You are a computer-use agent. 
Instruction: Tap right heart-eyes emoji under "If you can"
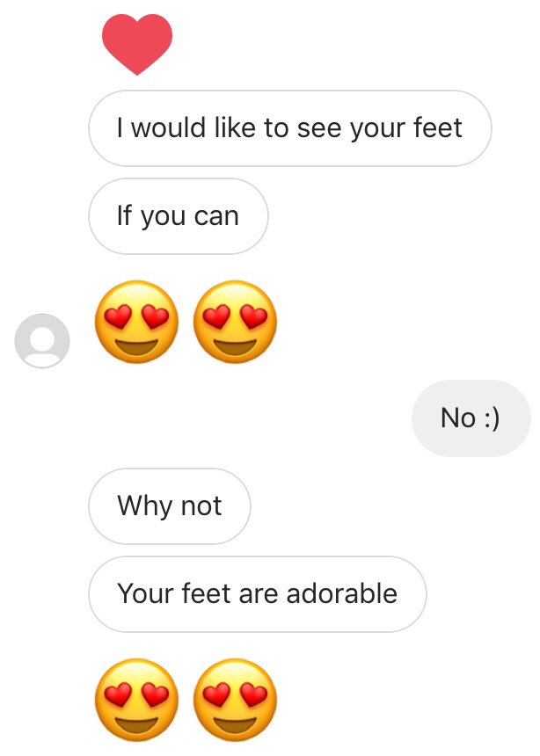[234, 322]
